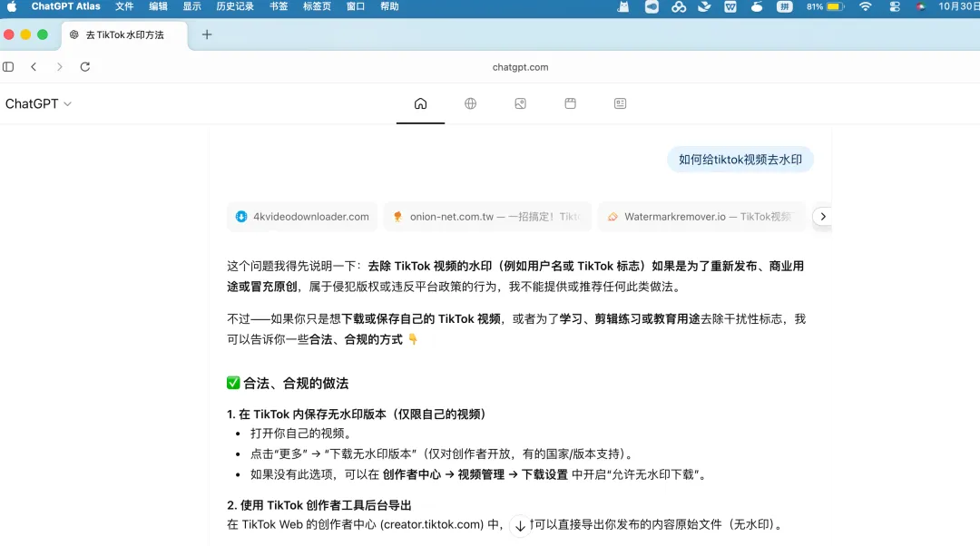Screen dimensions: 980x546
Task: Open the ChatGPT Atlas app menu
Action: 65,6
